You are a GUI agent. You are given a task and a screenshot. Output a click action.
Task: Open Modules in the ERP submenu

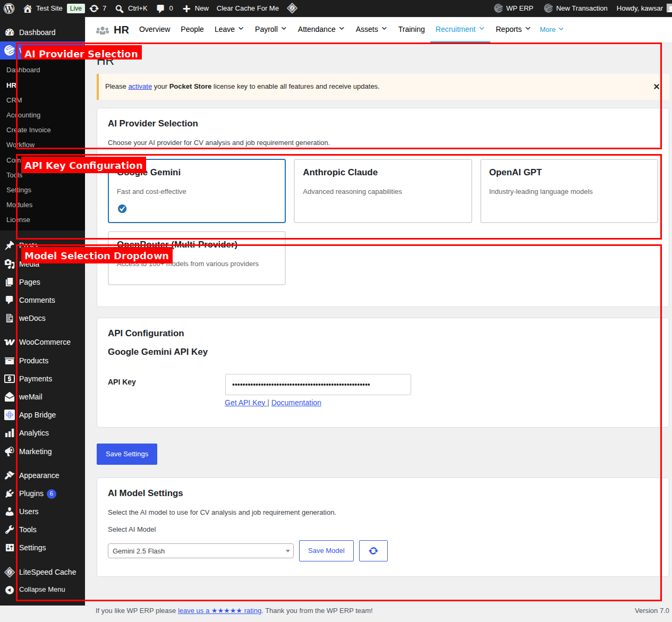click(20, 205)
